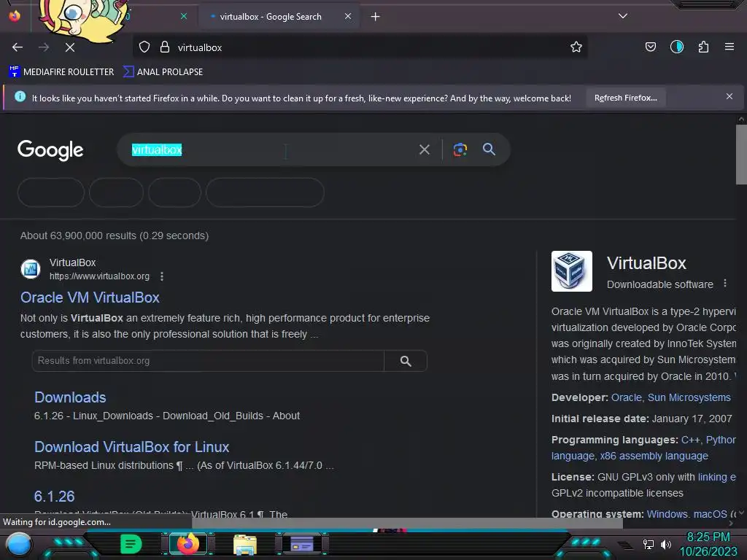The width and height of the screenshot is (747, 560).
Task: Dismiss the Firefox refresh notification bar
Action: point(729,97)
